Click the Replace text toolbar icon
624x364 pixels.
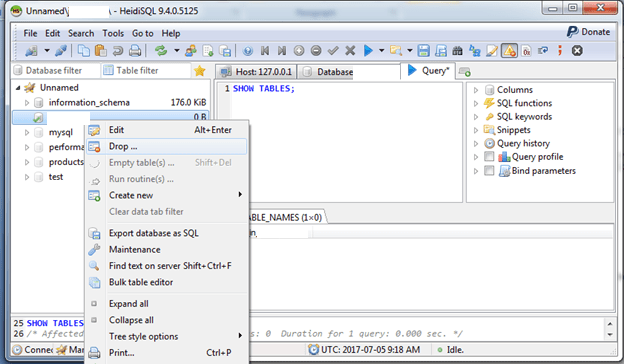point(475,51)
